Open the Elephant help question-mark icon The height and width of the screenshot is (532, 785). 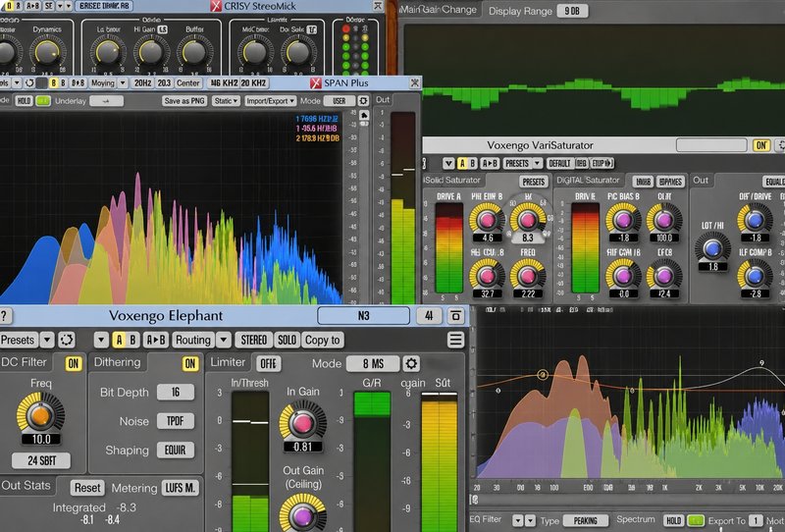click(5, 316)
